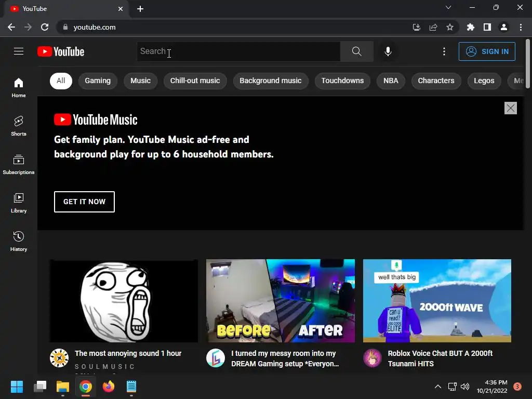532x399 pixels.
Task: Click browser back arrow
Action: 11,27
